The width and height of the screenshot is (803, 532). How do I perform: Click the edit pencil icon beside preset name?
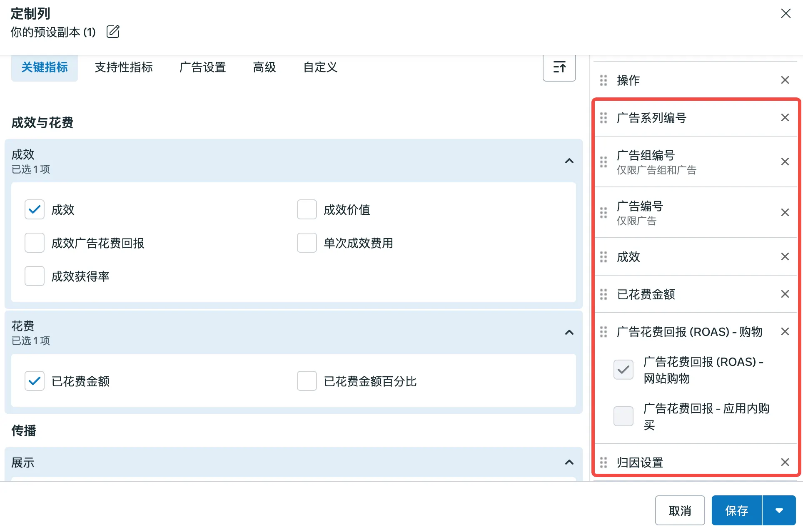click(x=113, y=32)
